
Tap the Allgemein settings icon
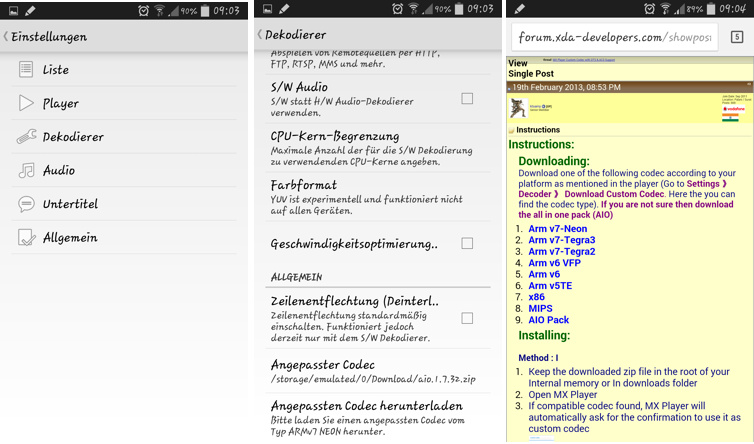pyautogui.click(x=25, y=238)
